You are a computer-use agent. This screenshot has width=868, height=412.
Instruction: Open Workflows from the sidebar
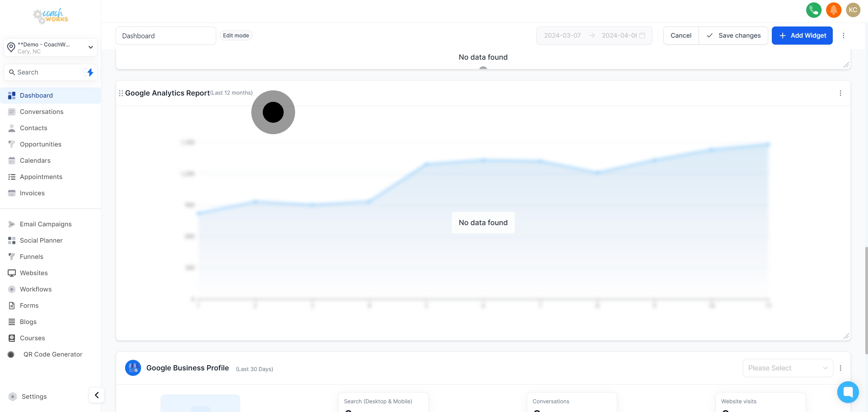click(36, 289)
